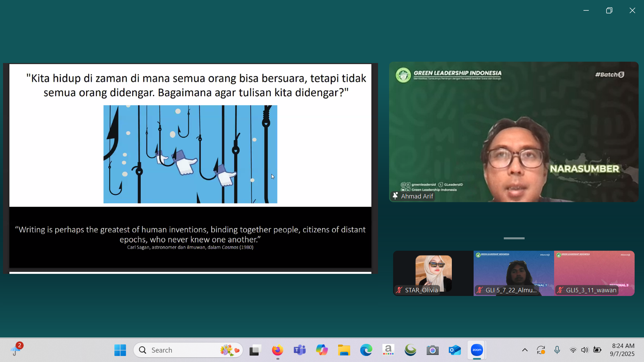The height and width of the screenshot is (362, 644).
Task: Select the GLI5_3_11_wawan participant video tile
Action: pos(594,273)
